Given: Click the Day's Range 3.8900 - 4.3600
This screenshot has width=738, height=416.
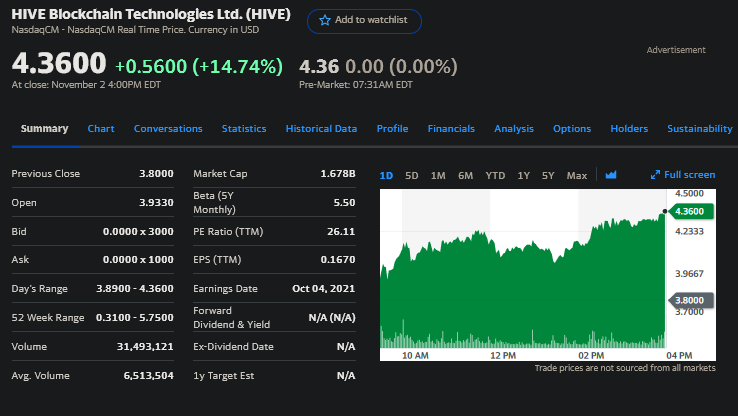Looking at the screenshot, I should coord(135,288).
